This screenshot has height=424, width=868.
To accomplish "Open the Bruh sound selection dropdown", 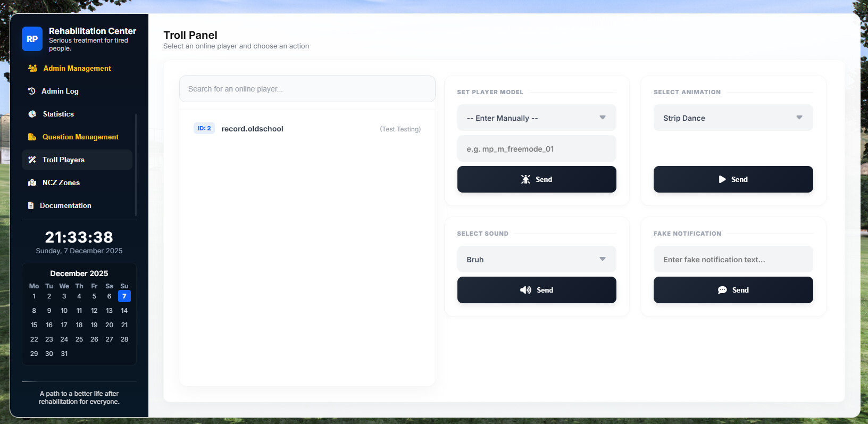I will 536,260.
